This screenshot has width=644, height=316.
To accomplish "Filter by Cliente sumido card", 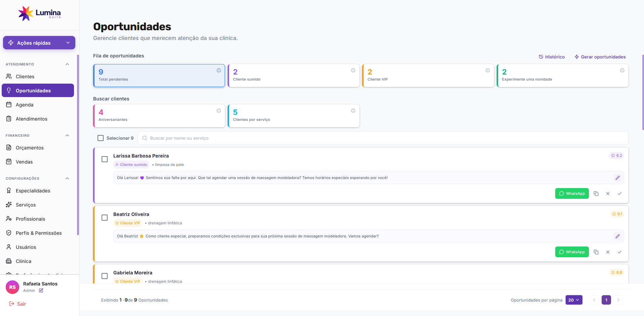I will 294,76.
